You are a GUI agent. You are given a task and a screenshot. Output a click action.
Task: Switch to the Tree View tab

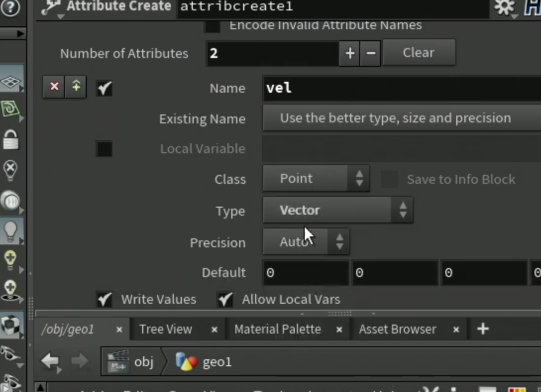pos(165,329)
